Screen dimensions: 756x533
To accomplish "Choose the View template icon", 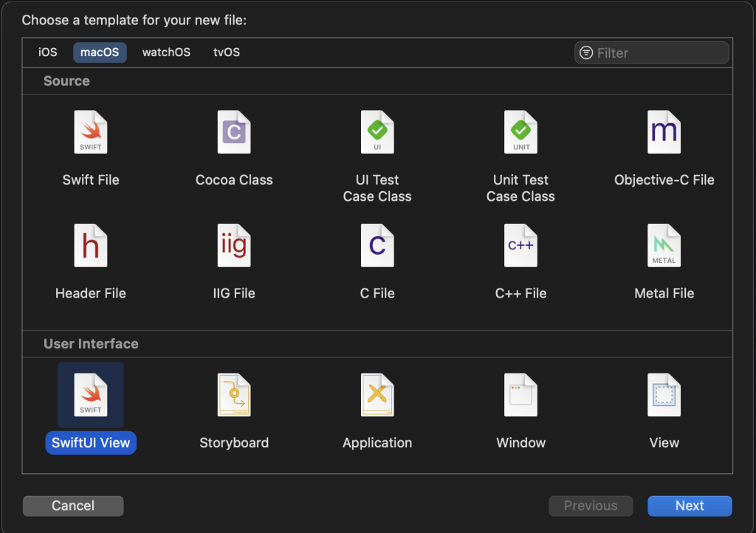I will tap(664, 395).
